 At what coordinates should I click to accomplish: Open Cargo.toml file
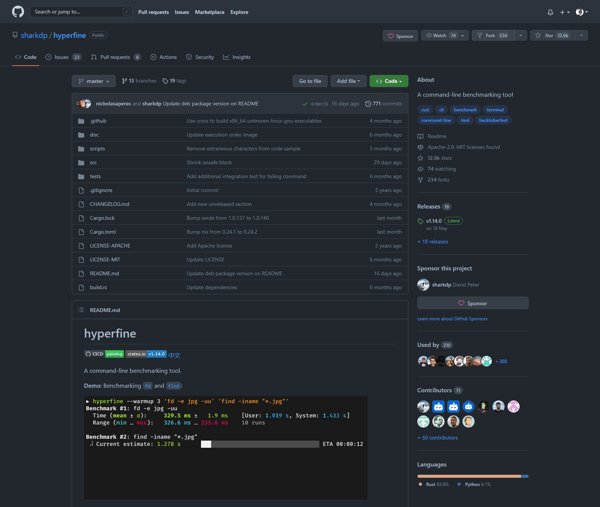click(x=103, y=232)
